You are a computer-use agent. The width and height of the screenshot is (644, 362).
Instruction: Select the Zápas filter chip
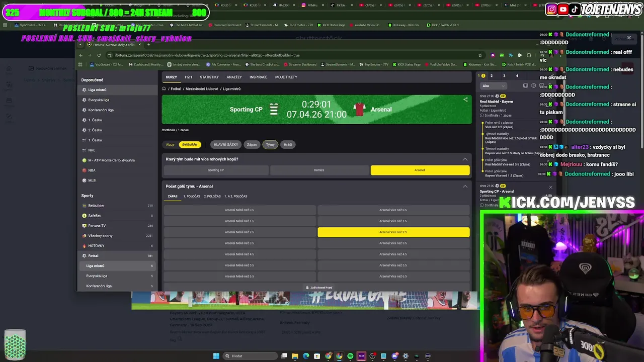coord(252,145)
